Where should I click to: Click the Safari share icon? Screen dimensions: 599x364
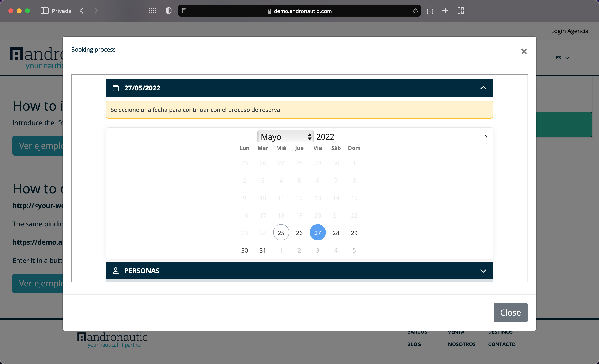tap(430, 11)
